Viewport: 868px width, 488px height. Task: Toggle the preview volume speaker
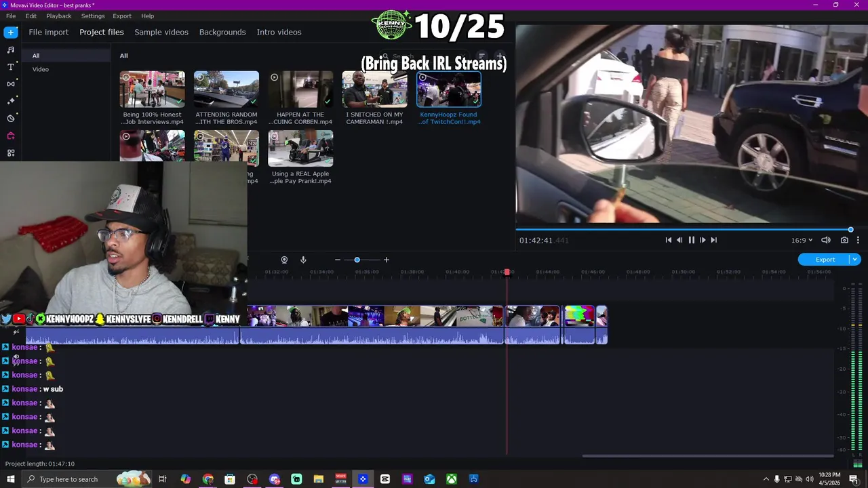tap(826, 240)
